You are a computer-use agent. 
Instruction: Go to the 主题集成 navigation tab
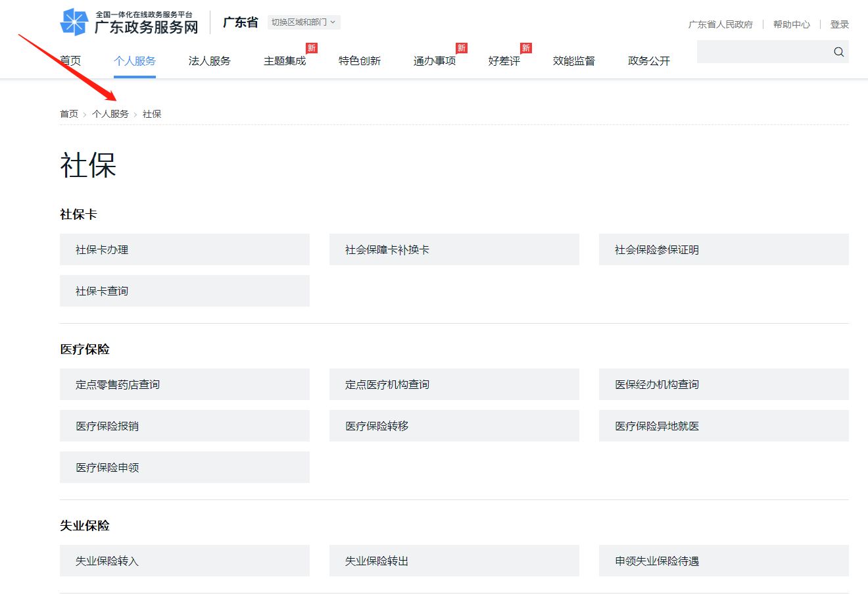click(285, 61)
